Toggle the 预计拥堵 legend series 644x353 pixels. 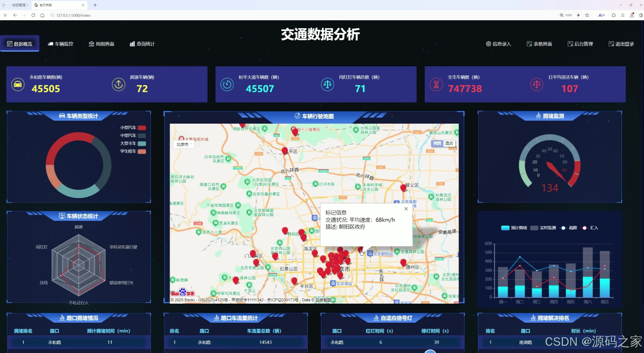[506, 228]
